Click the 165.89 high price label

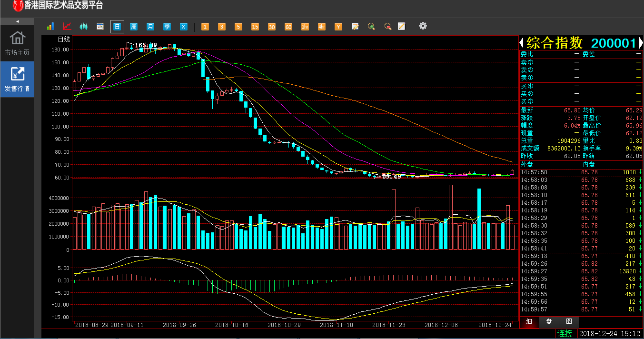coord(146,45)
